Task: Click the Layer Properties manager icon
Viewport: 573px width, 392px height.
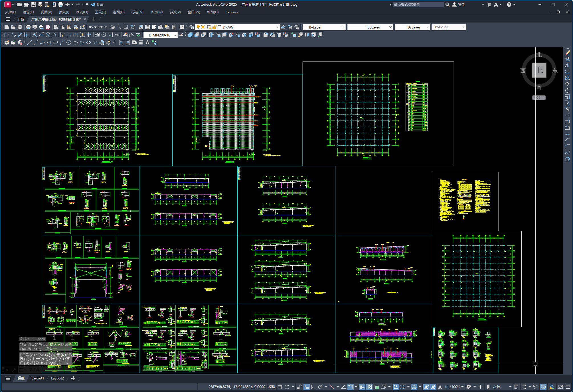Action: tap(191, 27)
